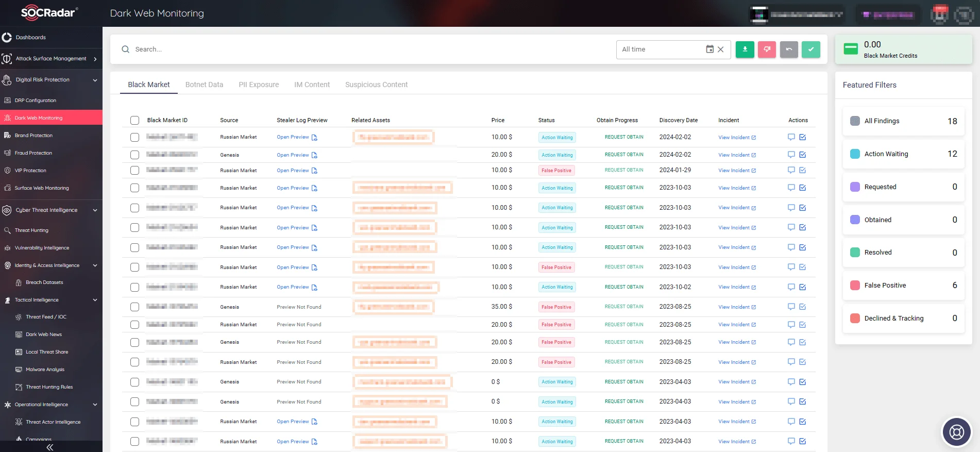Viewport: 980px width, 452px height.
Task: View incident for the 2024-01-29 row
Action: pos(737,171)
